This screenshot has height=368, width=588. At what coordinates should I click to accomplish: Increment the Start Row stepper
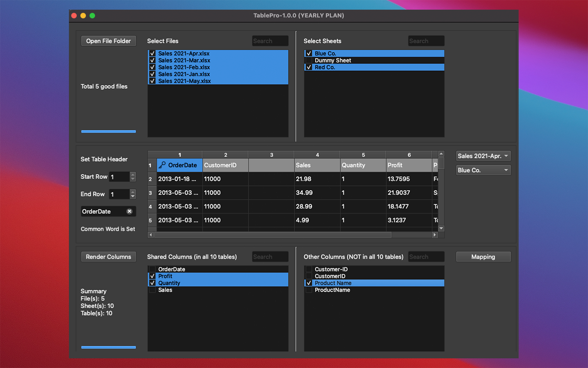(x=133, y=174)
